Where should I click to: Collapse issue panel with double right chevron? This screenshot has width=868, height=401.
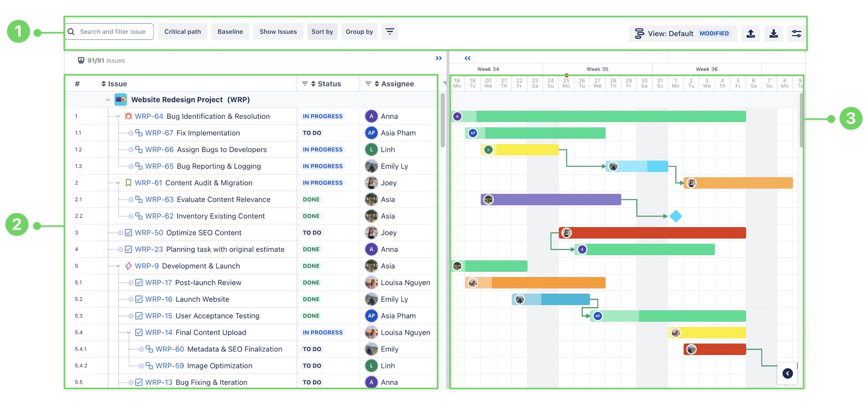coord(438,58)
